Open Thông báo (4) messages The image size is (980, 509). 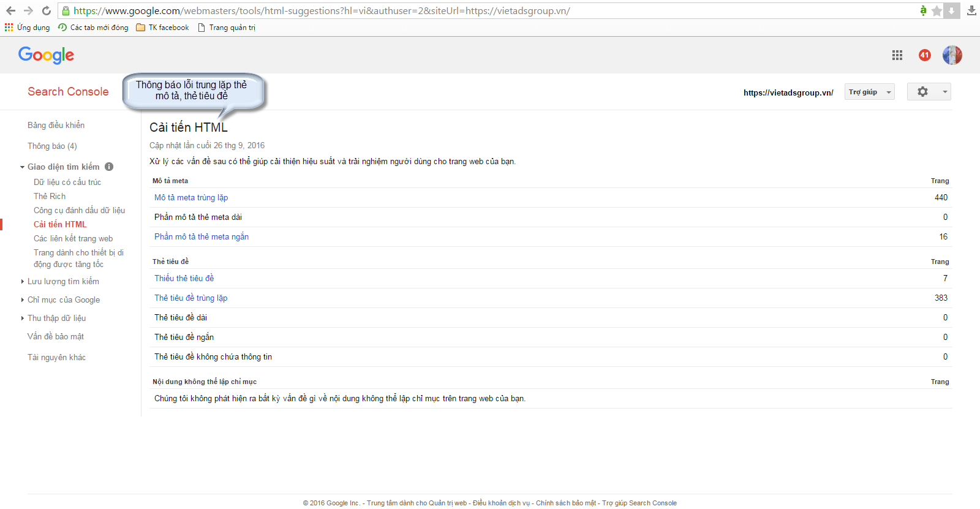tap(52, 146)
